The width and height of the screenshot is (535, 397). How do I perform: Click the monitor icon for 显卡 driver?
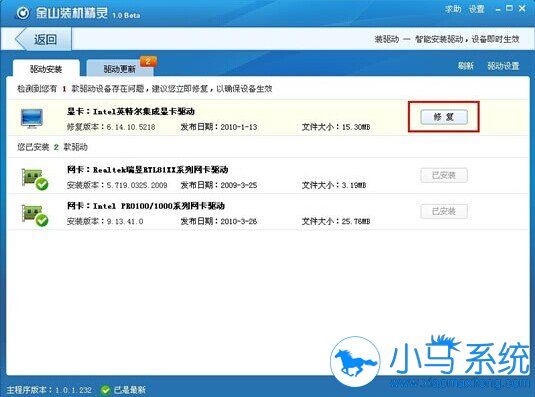(32, 118)
